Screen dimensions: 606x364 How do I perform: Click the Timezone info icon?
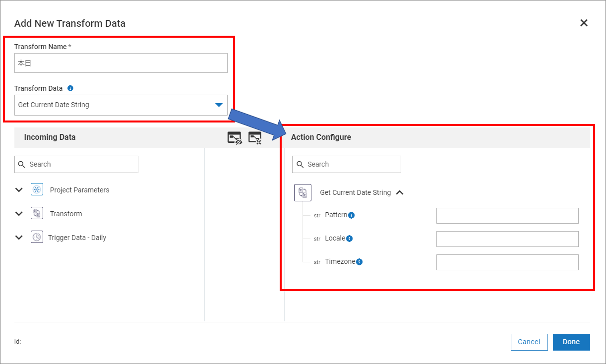pos(360,262)
